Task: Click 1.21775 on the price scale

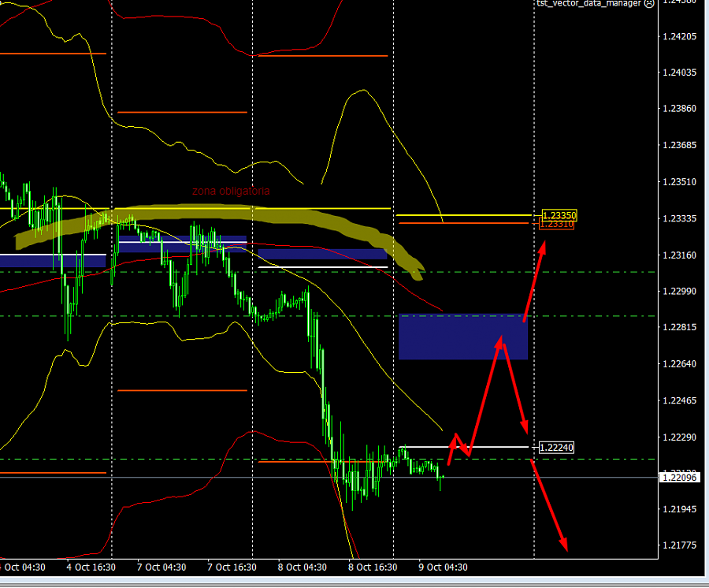Action: (681, 545)
